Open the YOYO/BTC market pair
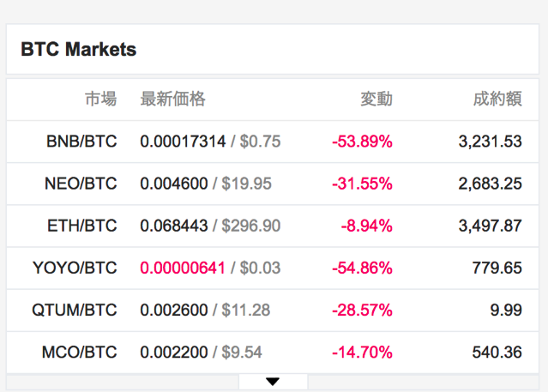 75,268
